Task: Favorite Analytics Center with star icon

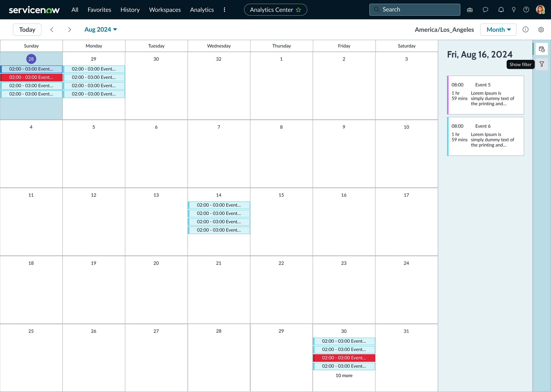Action: point(298,10)
